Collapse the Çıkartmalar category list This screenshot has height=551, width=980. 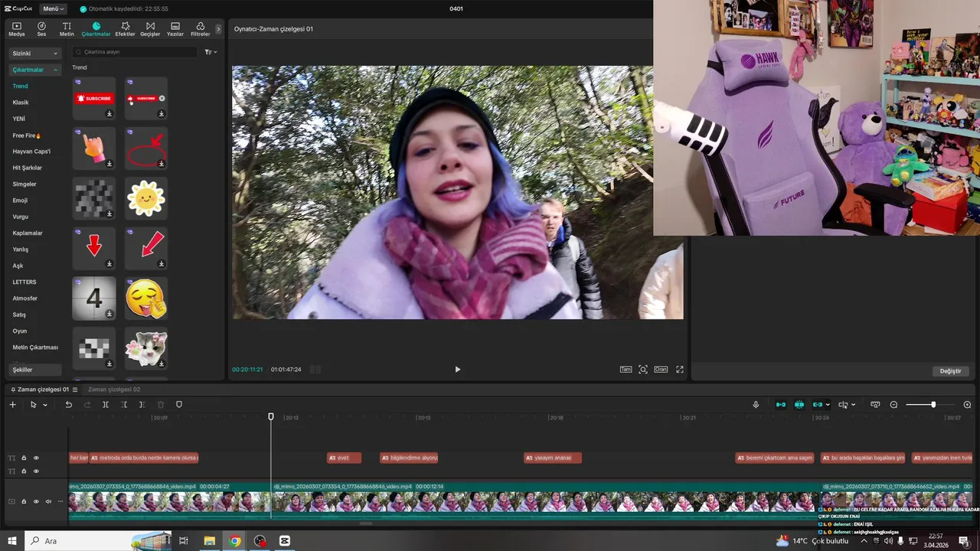click(34, 70)
